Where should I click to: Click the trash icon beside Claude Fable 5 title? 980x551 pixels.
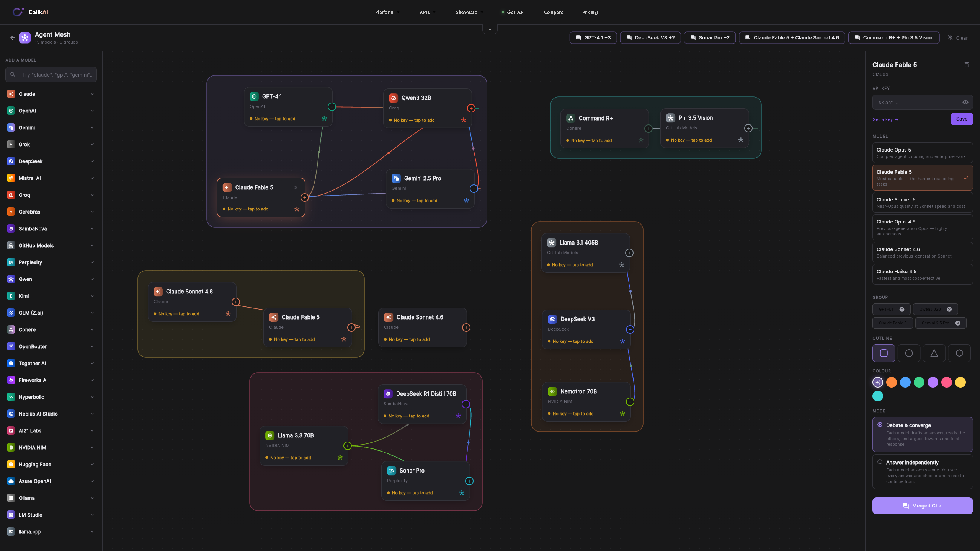966,65
